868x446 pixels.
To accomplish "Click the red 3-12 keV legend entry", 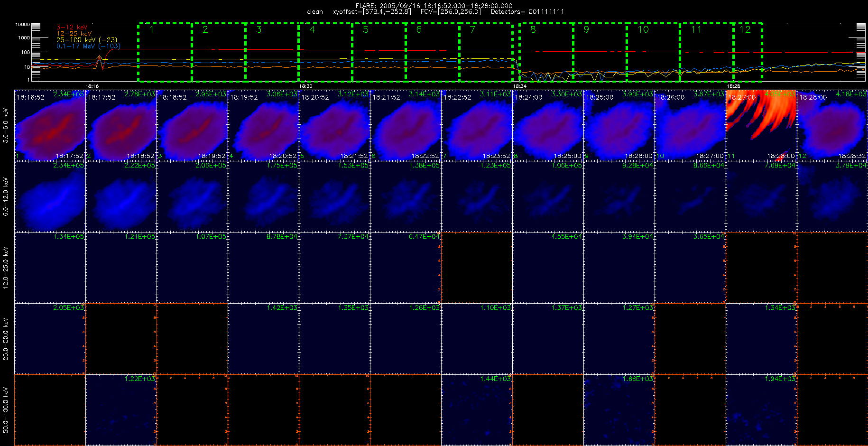I will point(72,28).
